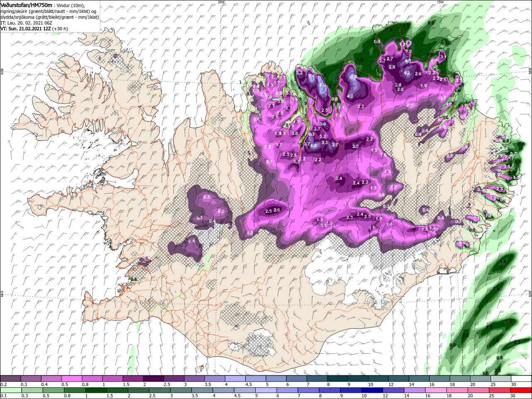Click the 20W longitude label
This screenshot has height=399, width=532.
tap(221, 2)
